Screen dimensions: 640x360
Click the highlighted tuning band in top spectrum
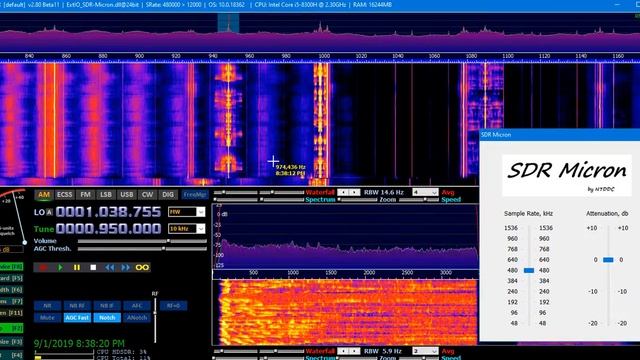click(228, 23)
